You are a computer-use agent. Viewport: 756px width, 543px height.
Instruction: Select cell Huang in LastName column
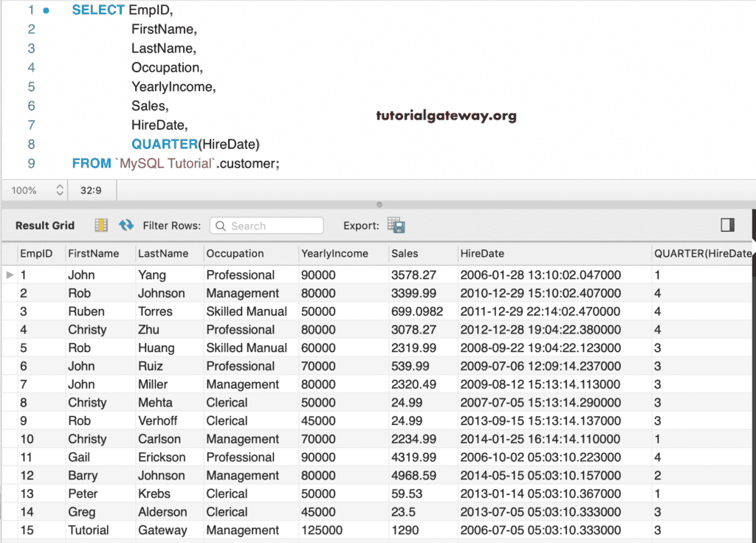tap(170, 348)
